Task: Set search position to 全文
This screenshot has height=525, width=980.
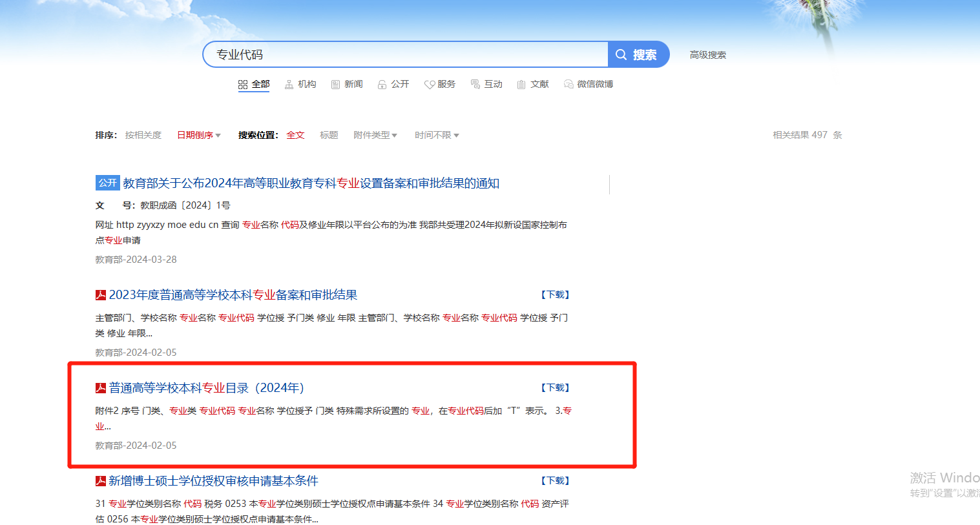Action: click(295, 135)
